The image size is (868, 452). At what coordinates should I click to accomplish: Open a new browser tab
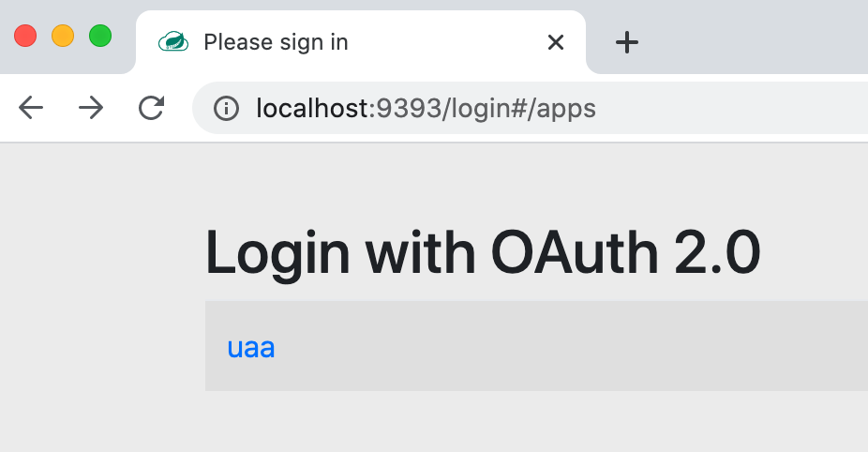click(626, 42)
